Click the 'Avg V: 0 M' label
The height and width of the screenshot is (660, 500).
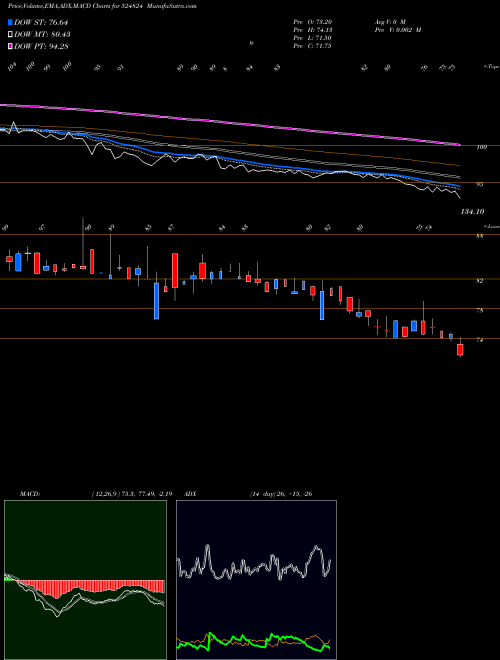point(389,22)
